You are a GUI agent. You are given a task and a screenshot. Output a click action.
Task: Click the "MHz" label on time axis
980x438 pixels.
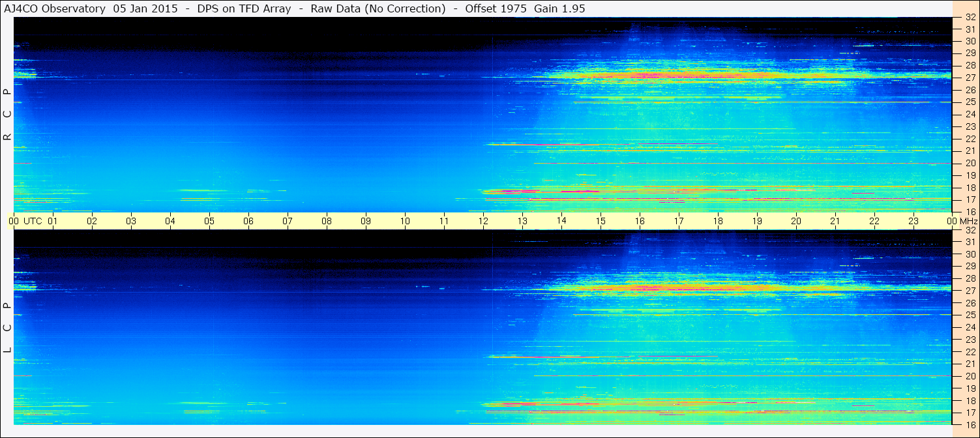[x=969, y=221]
